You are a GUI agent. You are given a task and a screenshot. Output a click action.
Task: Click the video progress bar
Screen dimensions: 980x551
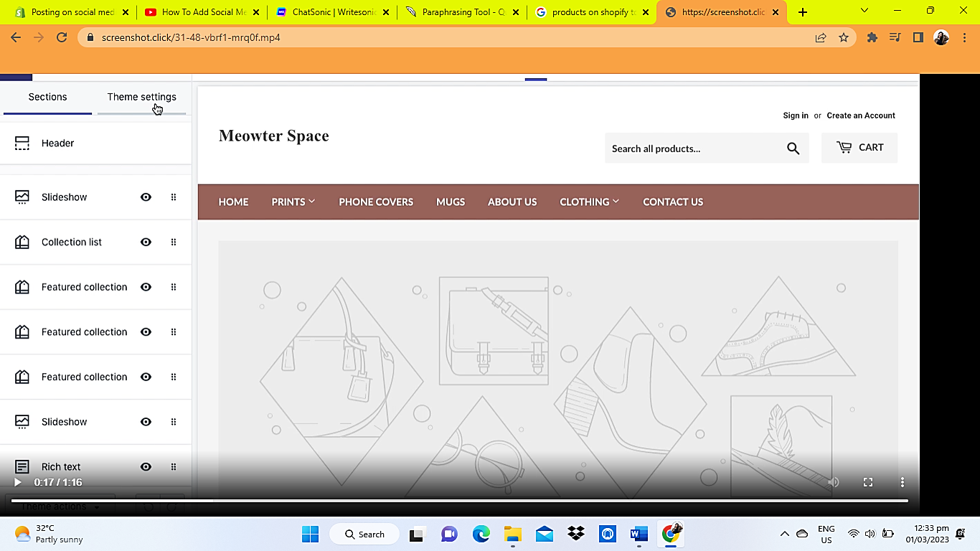point(459,501)
